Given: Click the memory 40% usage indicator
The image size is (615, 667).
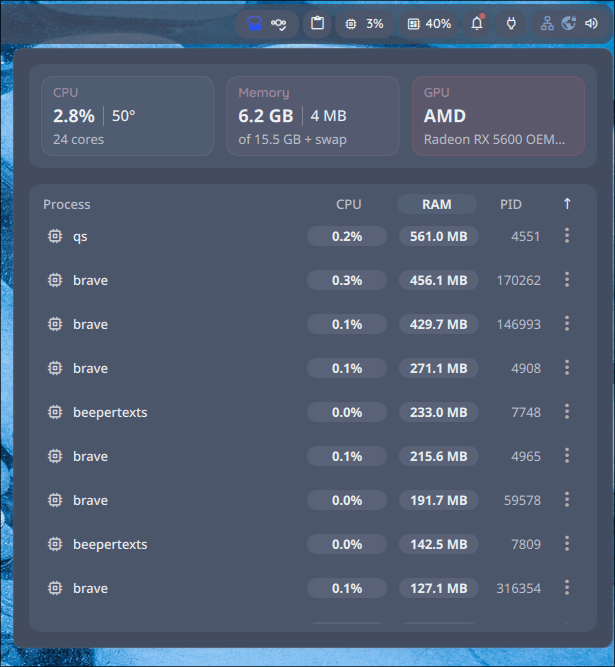Looking at the screenshot, I should click(x=428, y=23).
